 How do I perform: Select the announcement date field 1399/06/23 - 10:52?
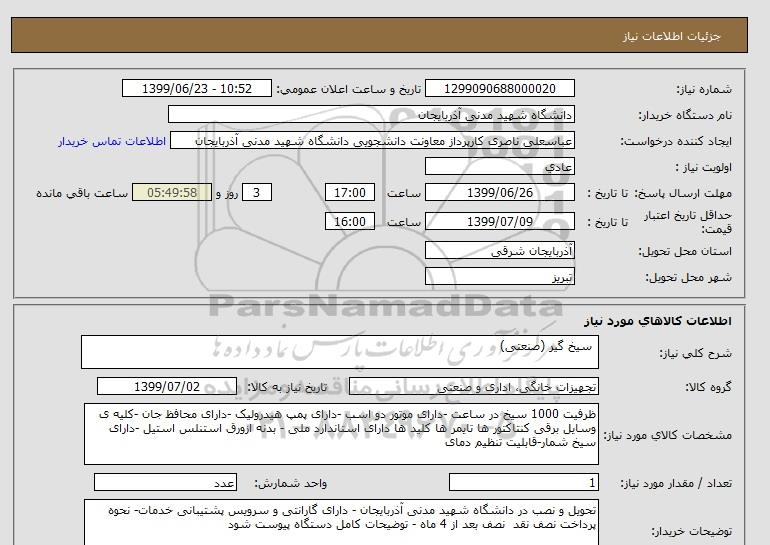point(197,89)
